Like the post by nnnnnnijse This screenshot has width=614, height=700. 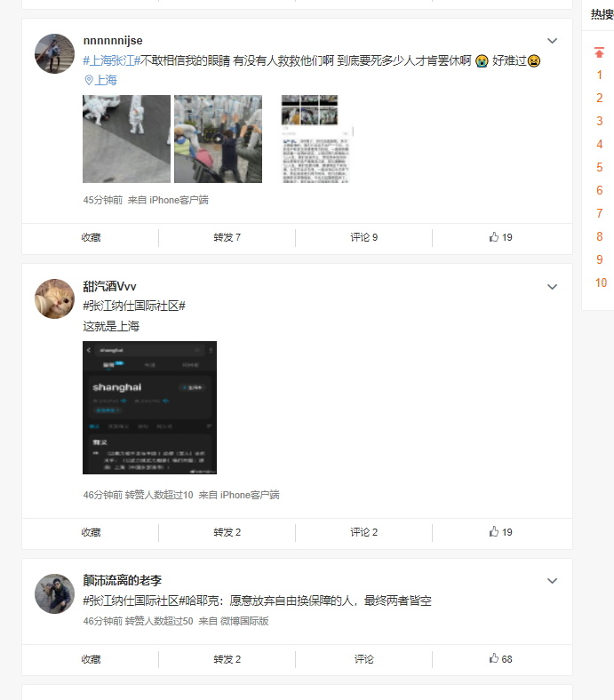500,237
